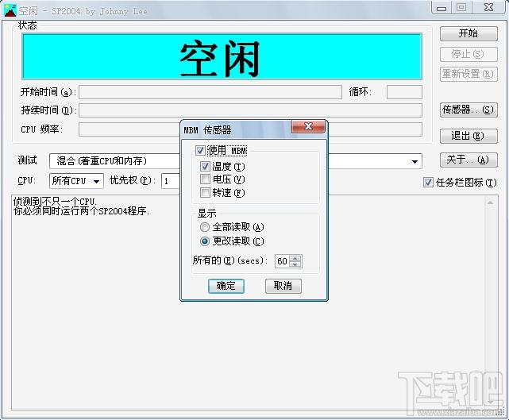The width and height of the screenshot is (509, 420).
Task: Enable the 电压 checkbox
Action: coord(205,179)
